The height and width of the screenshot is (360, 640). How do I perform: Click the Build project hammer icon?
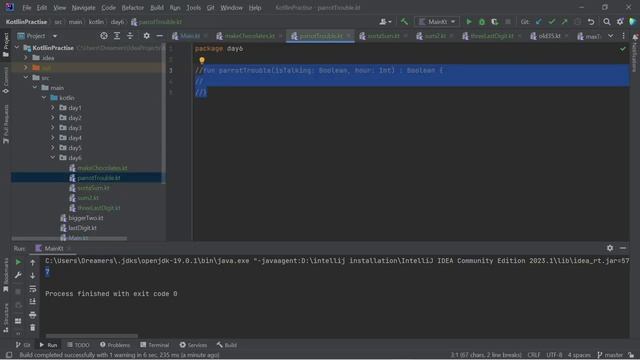(404, 22)
